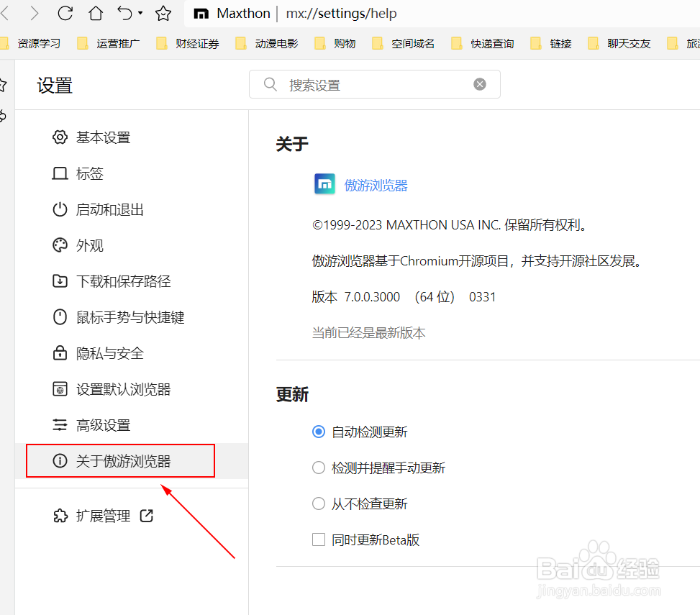
Task: Click the power icon for 启动和退出
Action: (x=60, y=209)
